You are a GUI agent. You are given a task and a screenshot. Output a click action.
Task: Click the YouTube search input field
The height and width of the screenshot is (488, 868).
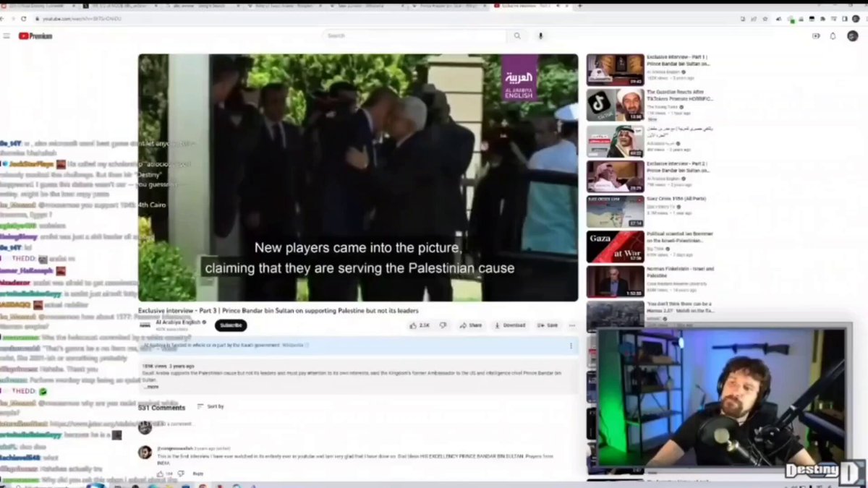tap(414, 35)
